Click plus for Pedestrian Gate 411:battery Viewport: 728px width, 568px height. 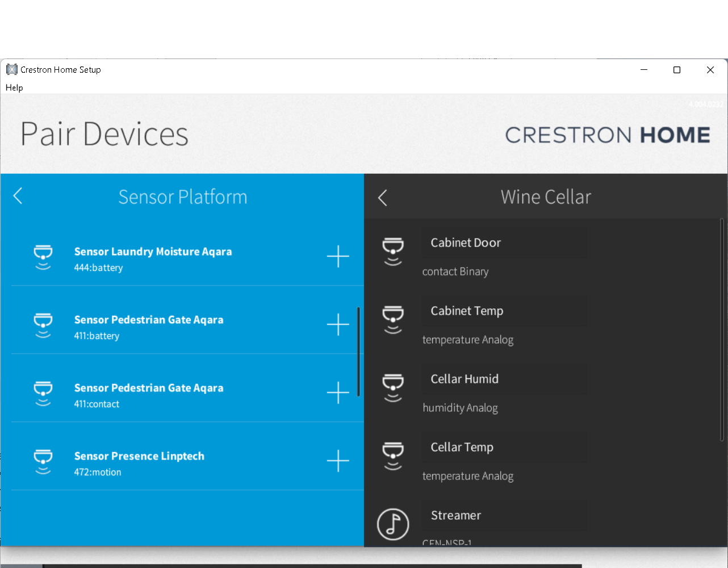tap(338, 325)
